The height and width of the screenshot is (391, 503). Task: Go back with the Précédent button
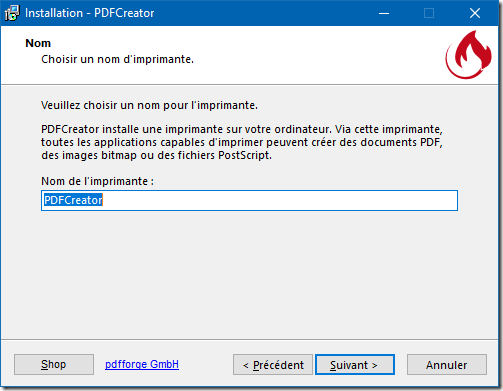pos(273,365)
